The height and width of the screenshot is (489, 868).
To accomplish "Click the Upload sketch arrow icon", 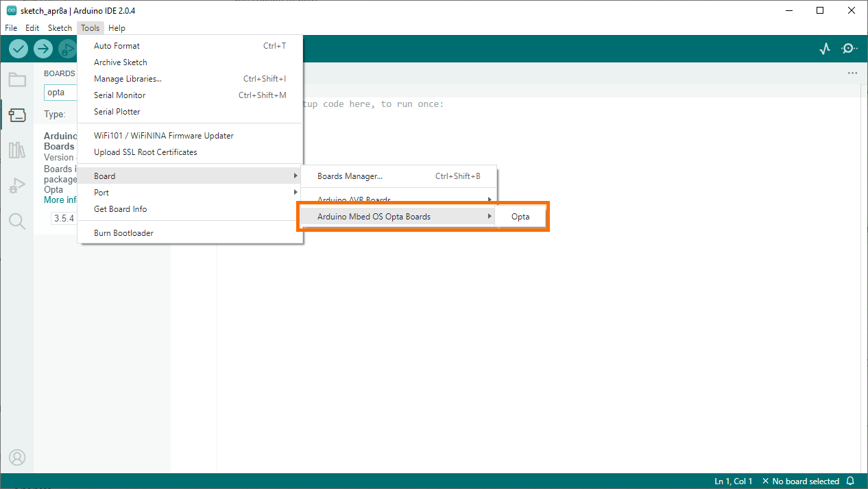I will (x=43, y=49).
